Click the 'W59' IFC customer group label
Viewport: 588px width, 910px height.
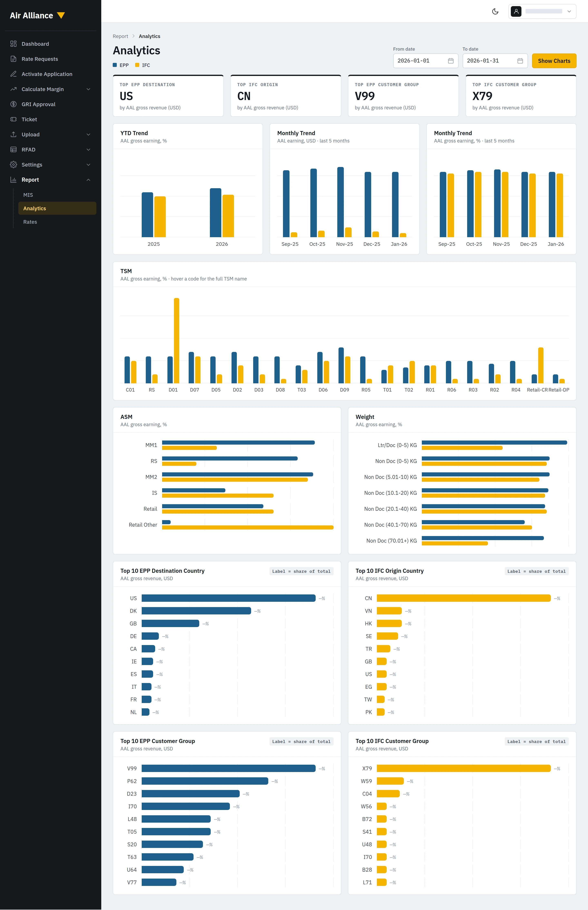coord(366,781)
